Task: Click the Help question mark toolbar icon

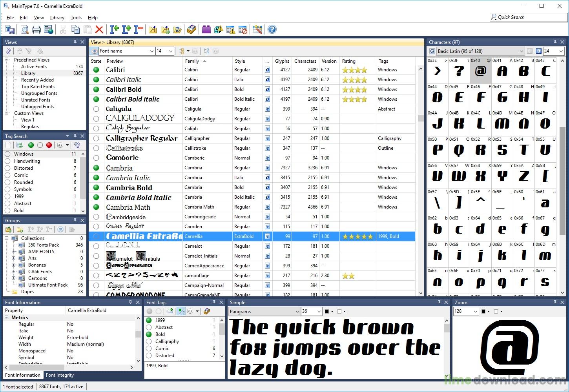Action: coord(272,29)
